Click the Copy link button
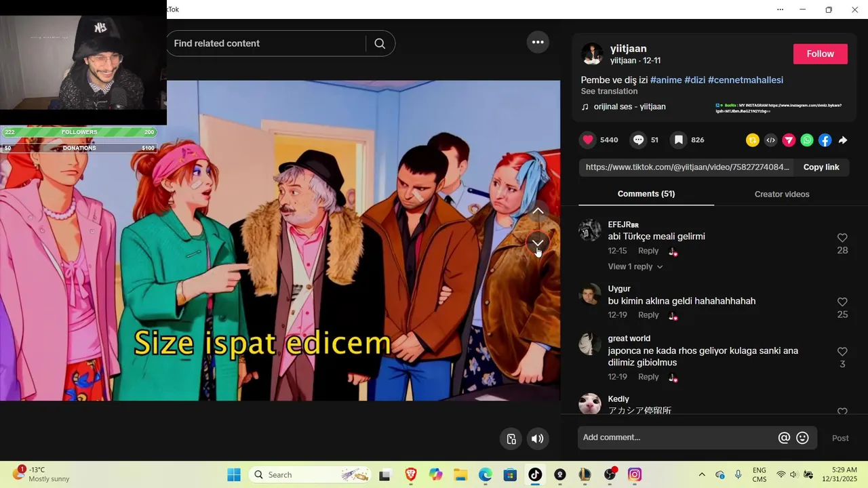The width and height of the screenshot is (868, 488). pos(821,167)
